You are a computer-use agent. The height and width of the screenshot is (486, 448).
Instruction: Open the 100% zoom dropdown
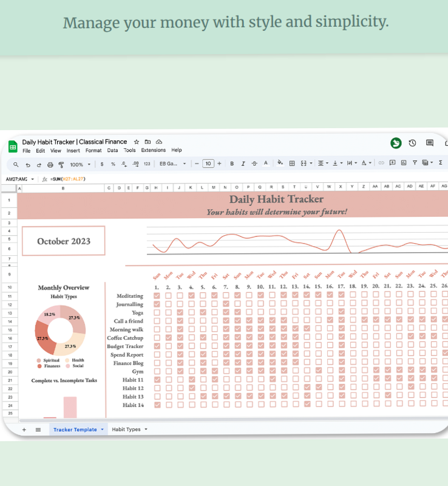(x=80, y=165)
